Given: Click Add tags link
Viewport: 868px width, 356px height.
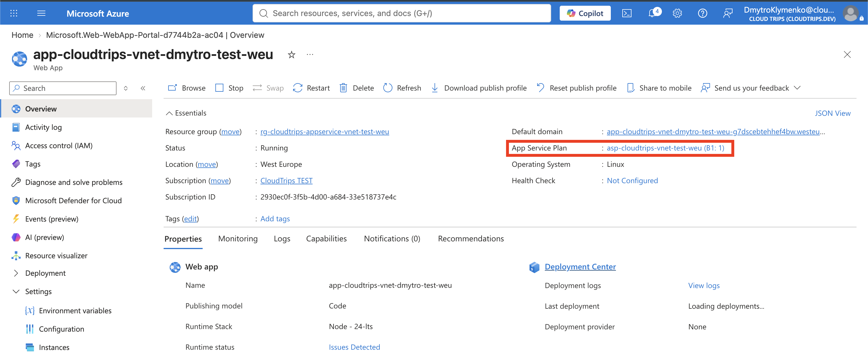Looking at the screenshot, I should pyautogui.click(x=275, y=219).
